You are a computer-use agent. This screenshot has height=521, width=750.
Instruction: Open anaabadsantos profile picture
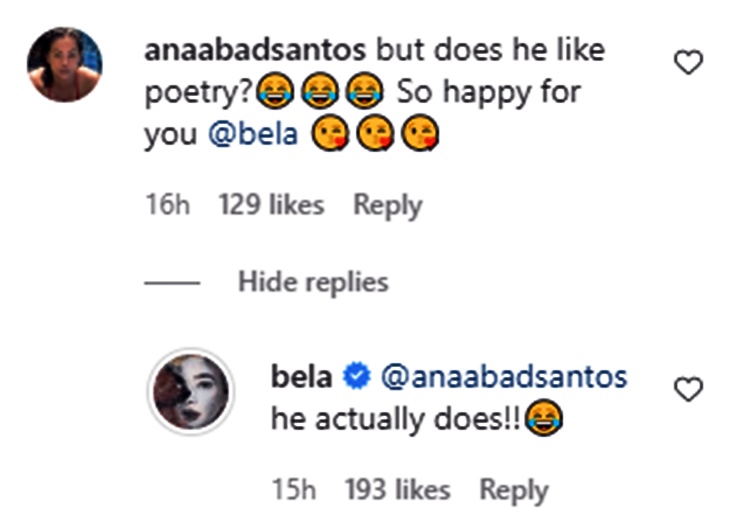(64, 64)
